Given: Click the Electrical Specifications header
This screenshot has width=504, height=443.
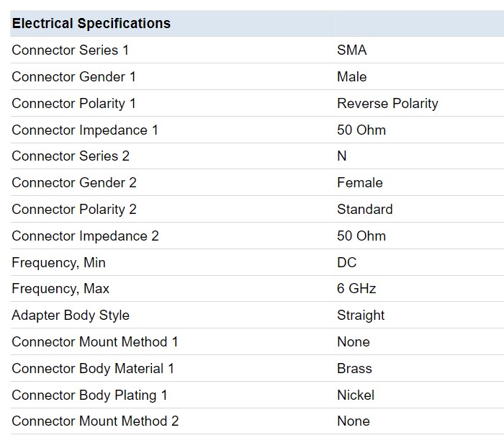Looking at the screenshot, I should point(91,24).
